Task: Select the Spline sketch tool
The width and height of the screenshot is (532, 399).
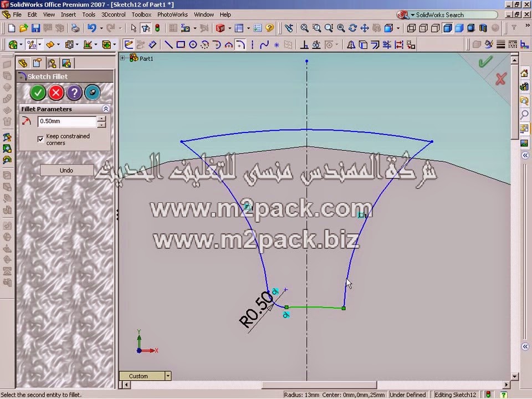Action: tap(264, 44)
